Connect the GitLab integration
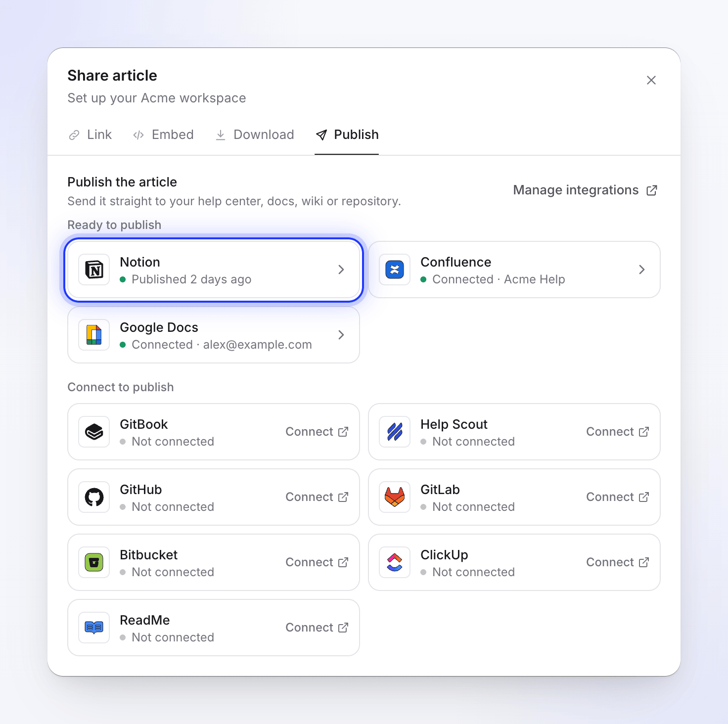Image resolution: width=728 pixels, height=724 pixels. [618, 497]
